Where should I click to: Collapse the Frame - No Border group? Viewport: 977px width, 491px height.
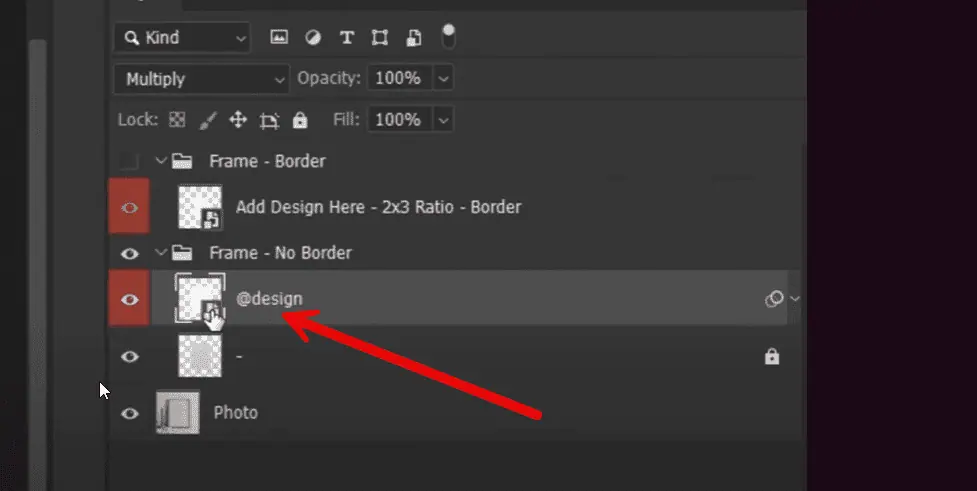tap(160, 253)
